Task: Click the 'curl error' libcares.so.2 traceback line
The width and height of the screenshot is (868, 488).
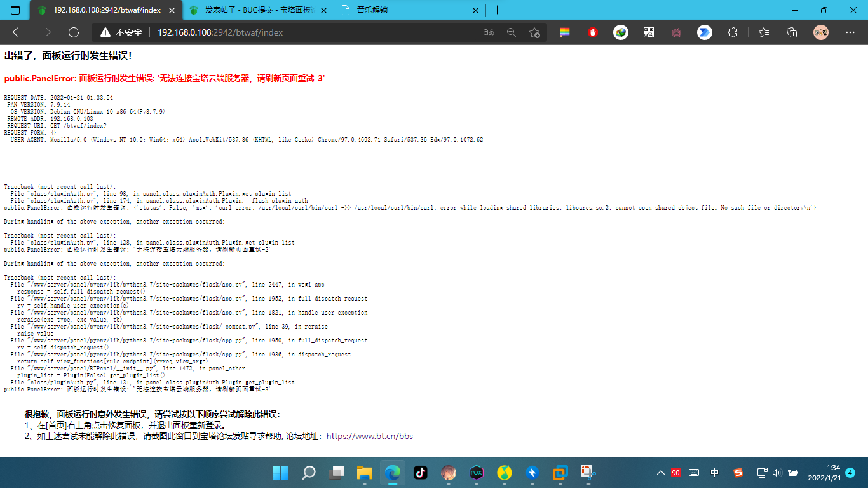Action: pos(410,208)
